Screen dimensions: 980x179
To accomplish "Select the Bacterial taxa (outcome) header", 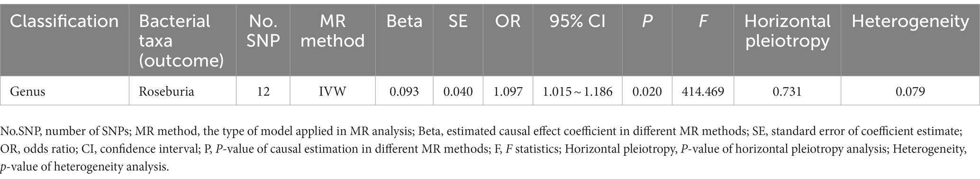I will [181, 41].
